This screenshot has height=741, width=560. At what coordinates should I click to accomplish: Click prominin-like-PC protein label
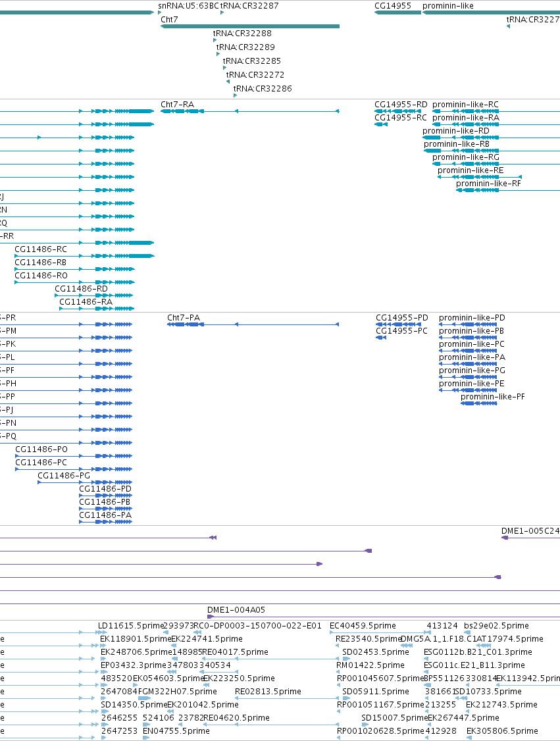(x=472, y=344)
